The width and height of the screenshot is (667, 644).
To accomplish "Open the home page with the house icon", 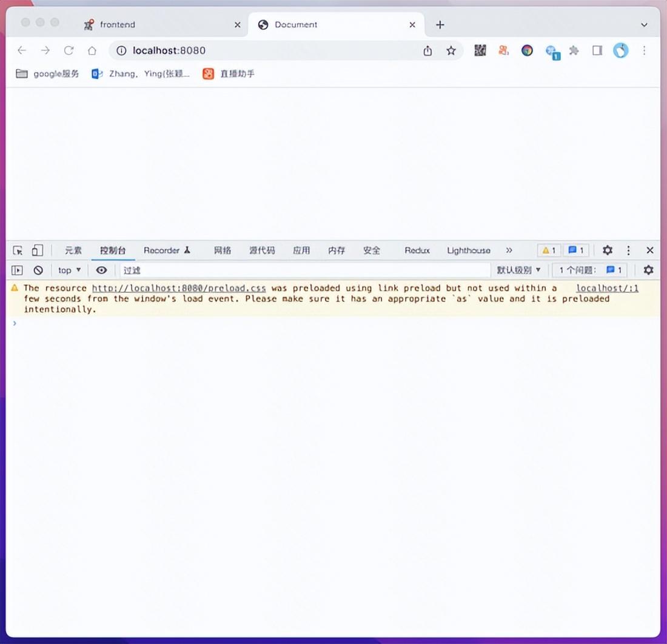I will click(x=92, y=50).
